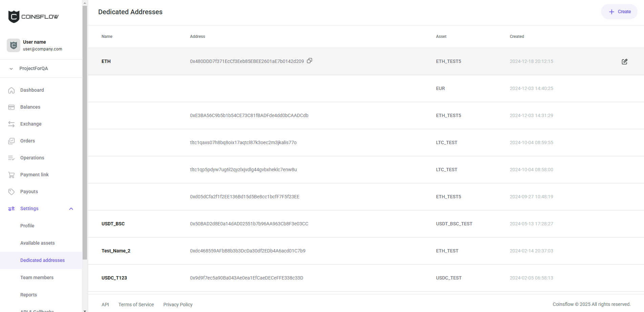Image resolution: width=644 pixels, height=312 pixels.
Task: Open the Settings sliders icon
Action: (12, 208)
